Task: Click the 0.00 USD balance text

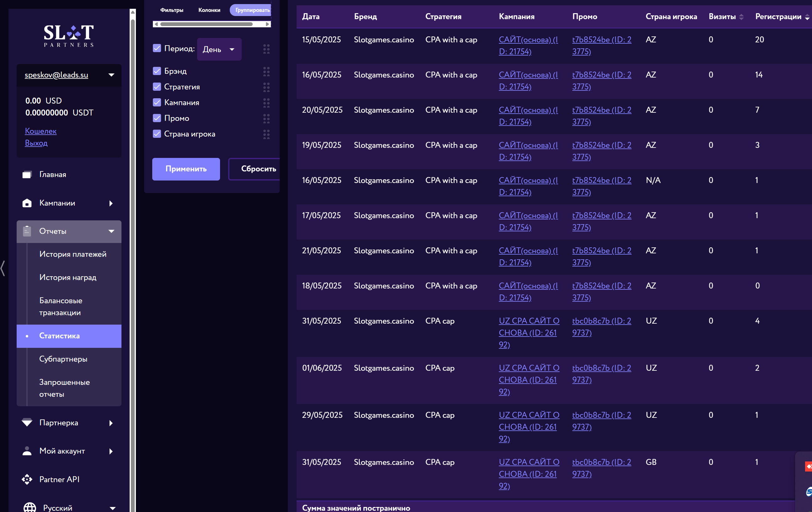Action: (x=44, y=100)
